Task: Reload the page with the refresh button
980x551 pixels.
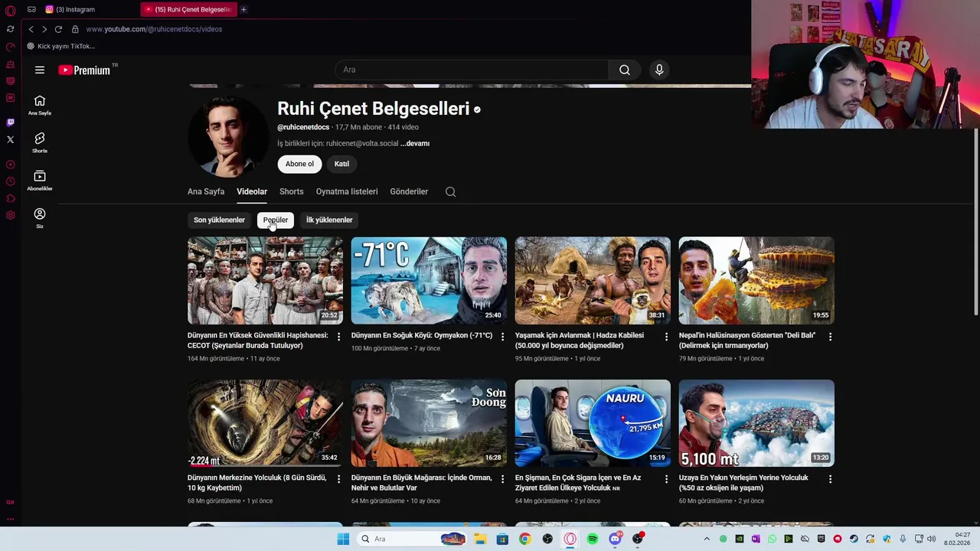Action: pyautogui.click(x=58, y=29)
